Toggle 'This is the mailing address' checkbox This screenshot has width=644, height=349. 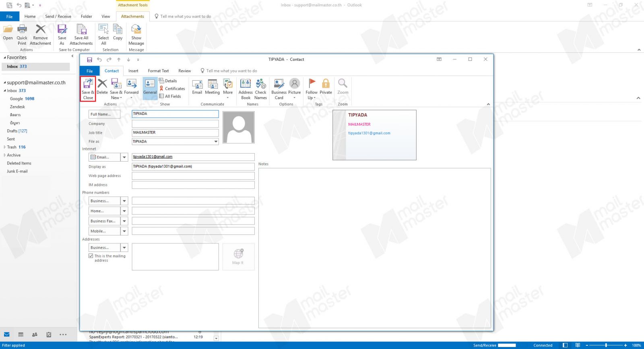point(91,256)
